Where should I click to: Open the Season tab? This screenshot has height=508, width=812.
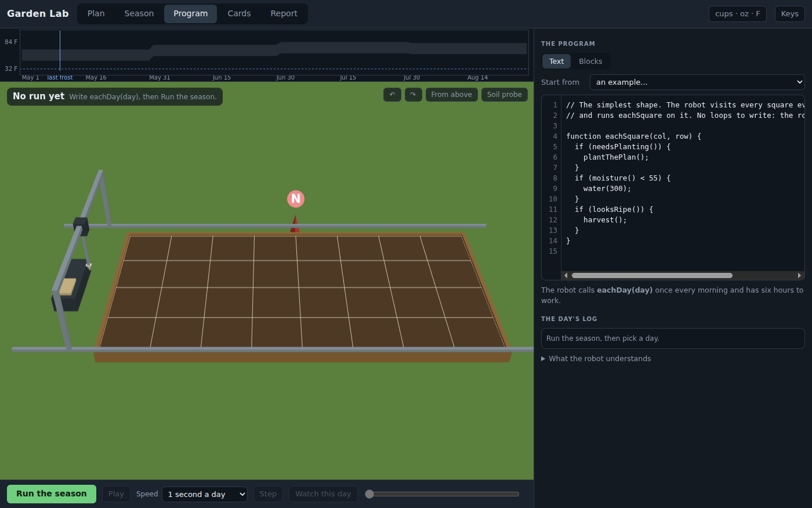[x=139, y=14]
